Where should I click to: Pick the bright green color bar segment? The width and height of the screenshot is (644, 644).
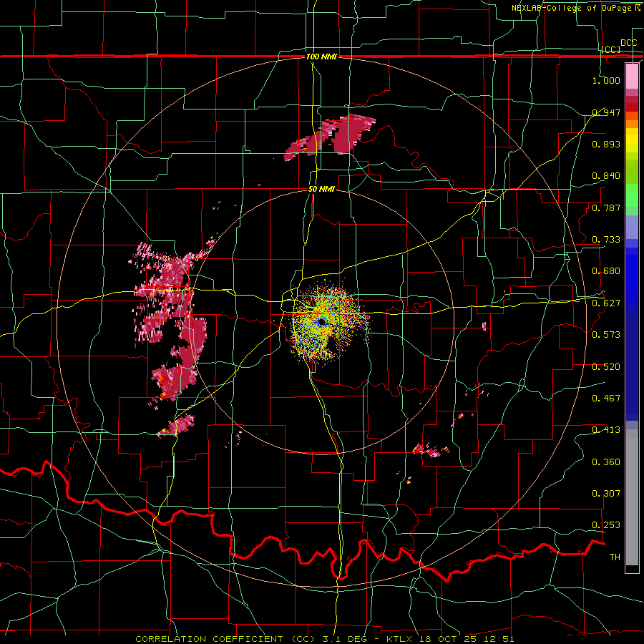tap(632, 195)
